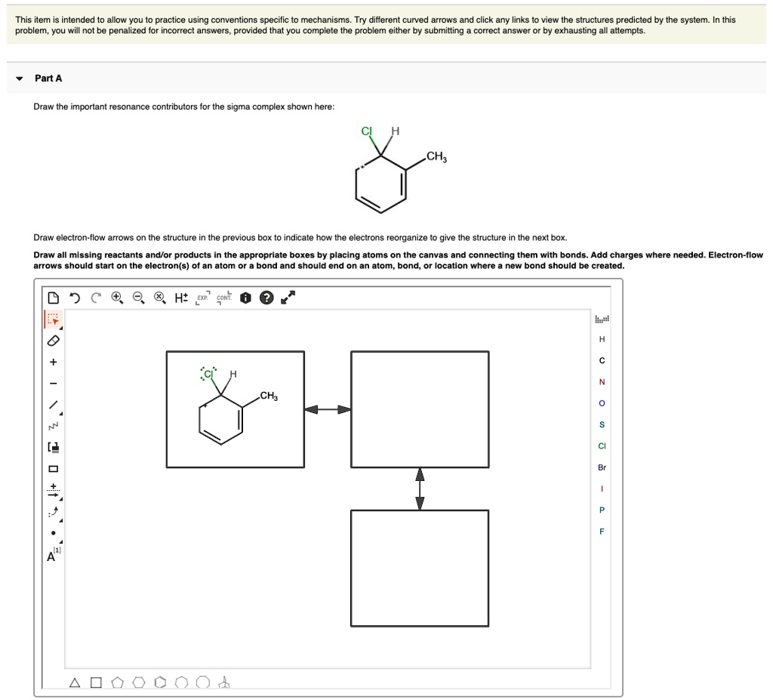
Task: Insert cyclopropane triangle ring template
Action: click(x=75, y=683)
